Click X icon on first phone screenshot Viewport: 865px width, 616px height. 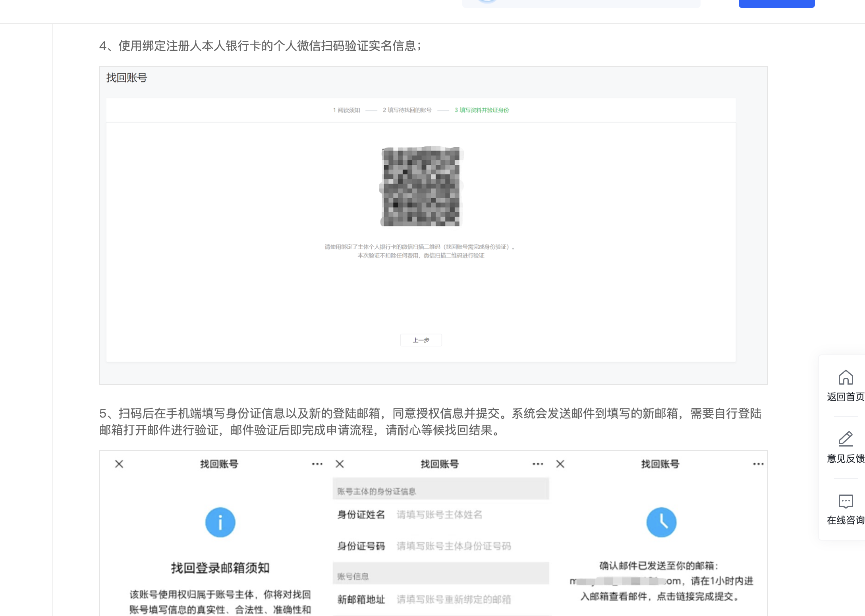119,464
